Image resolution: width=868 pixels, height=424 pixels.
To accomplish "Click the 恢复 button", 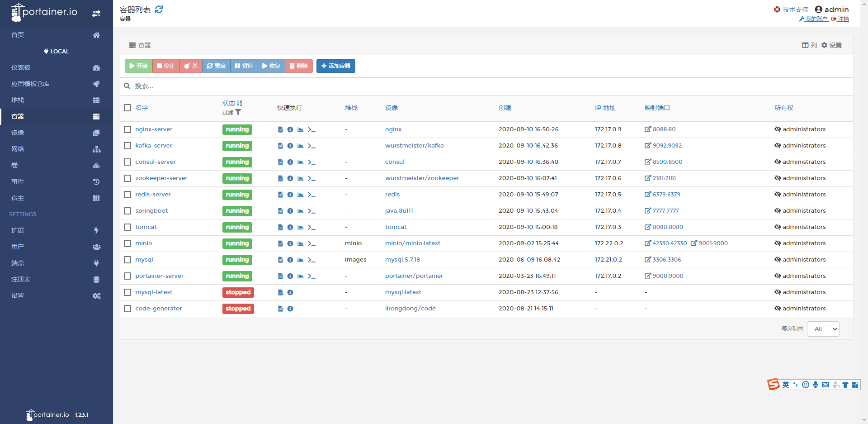I will 272,66.
